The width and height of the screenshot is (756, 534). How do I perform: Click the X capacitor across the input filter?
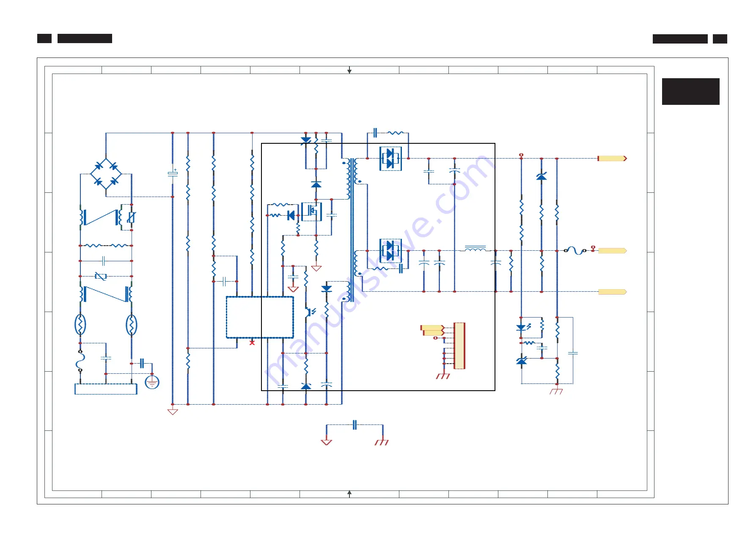(x=103, y=261)
